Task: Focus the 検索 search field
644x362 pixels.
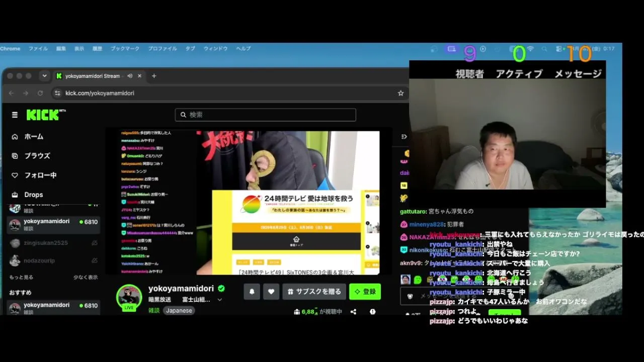Action: [265, 115]
